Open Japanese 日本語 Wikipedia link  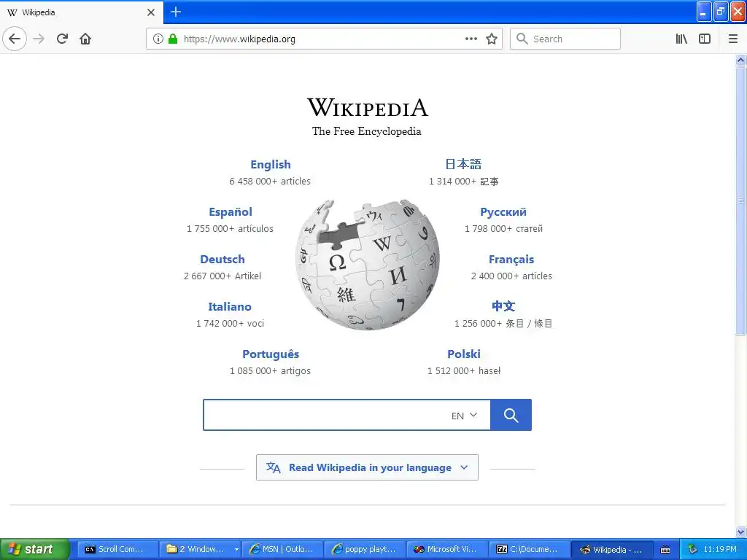[463, 164]
